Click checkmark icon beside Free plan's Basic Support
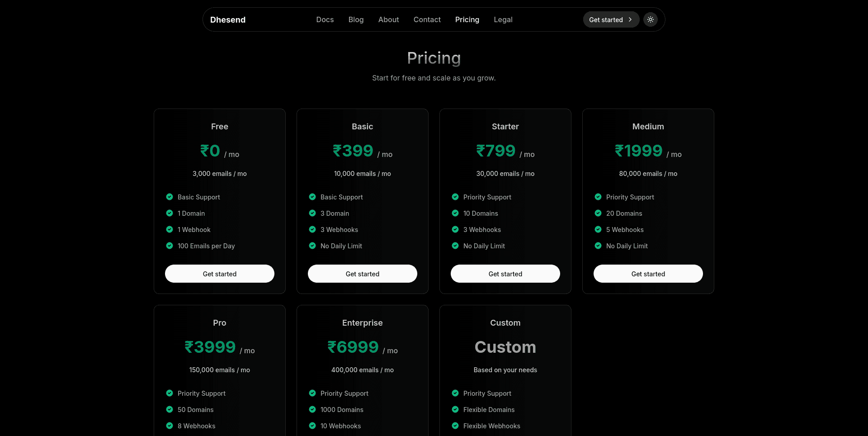 tap(170, 197)
